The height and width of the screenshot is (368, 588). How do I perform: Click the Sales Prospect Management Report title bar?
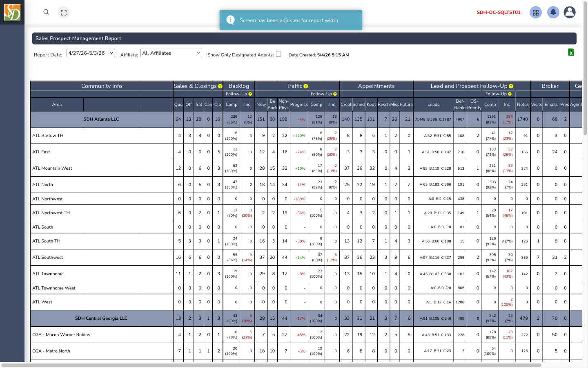point(304,38)
